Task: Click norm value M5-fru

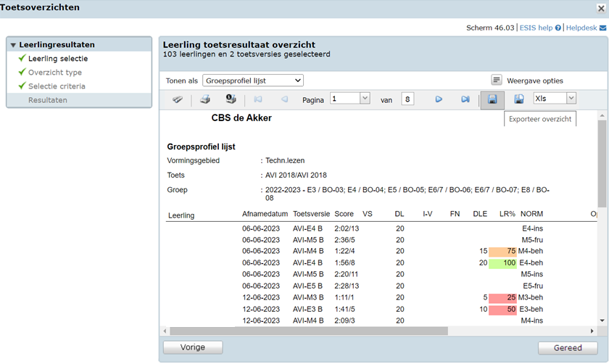Action: (532, 240)
